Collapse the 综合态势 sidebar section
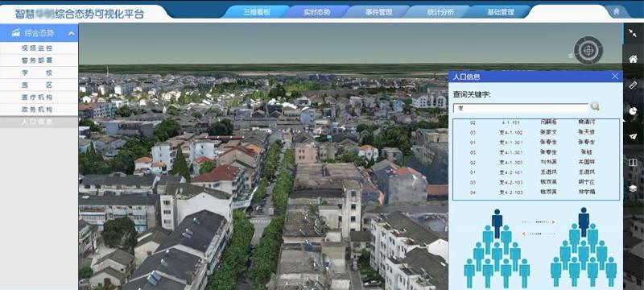 point(72,33)
